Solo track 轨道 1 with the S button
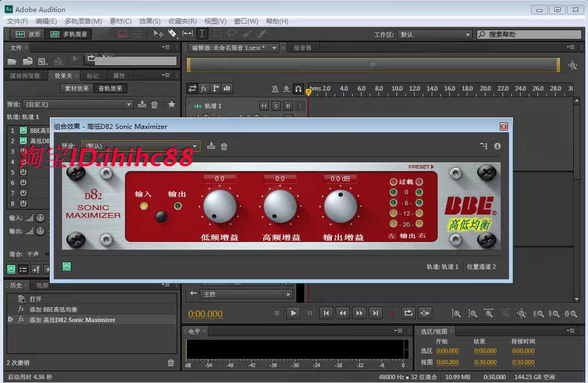Screen dimensions: 588x383 (x=275, y=105)
